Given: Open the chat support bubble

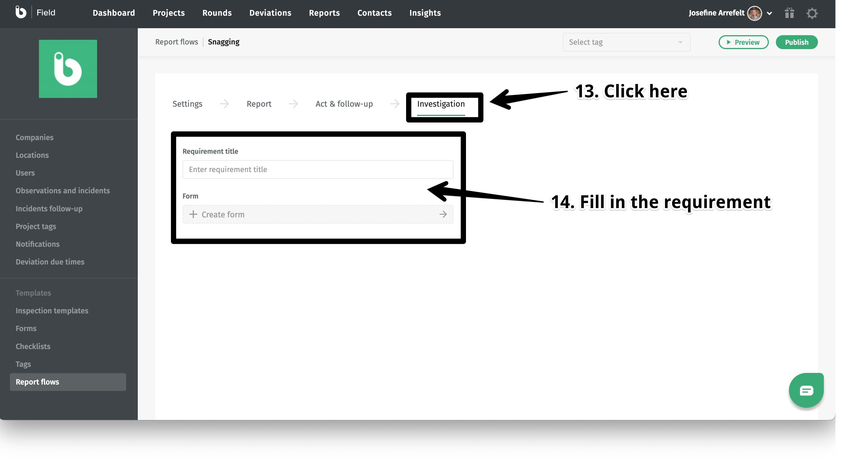Looking at the screenshot, I should click(806, 391).
